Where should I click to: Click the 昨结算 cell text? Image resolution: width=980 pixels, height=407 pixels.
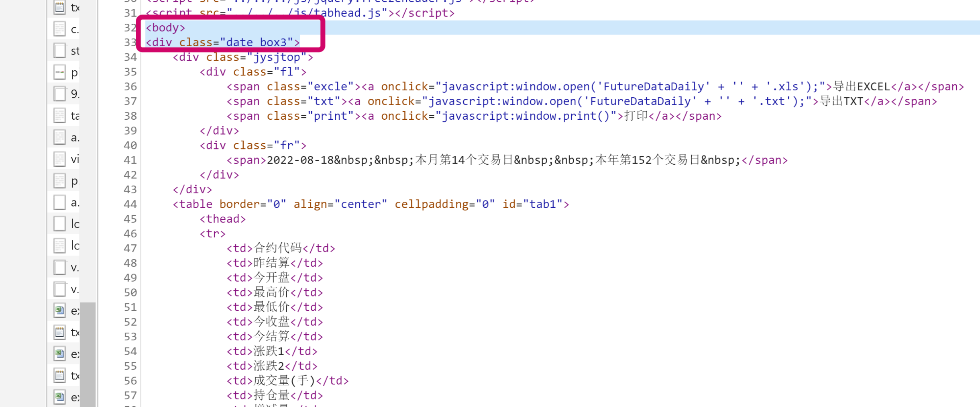click(272, 263)
